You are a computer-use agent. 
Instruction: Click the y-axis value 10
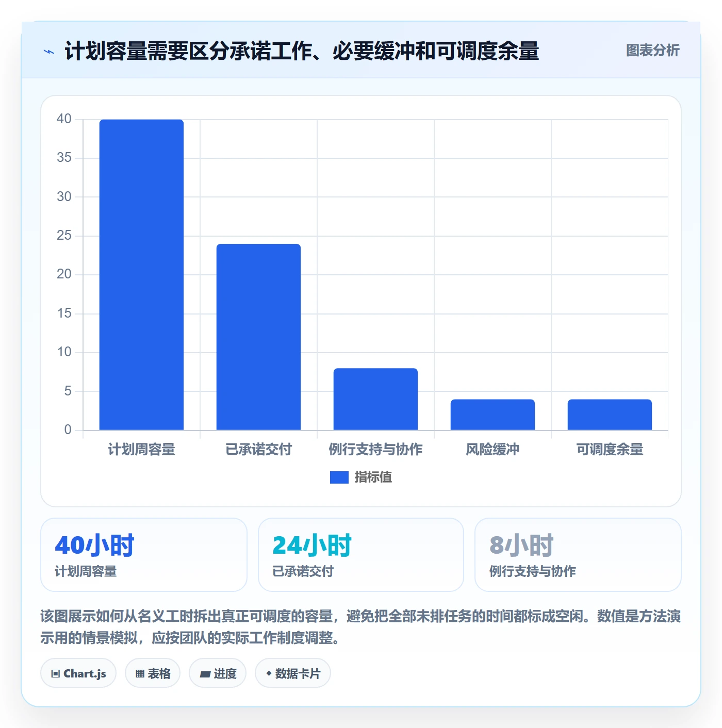click(64, 352)
